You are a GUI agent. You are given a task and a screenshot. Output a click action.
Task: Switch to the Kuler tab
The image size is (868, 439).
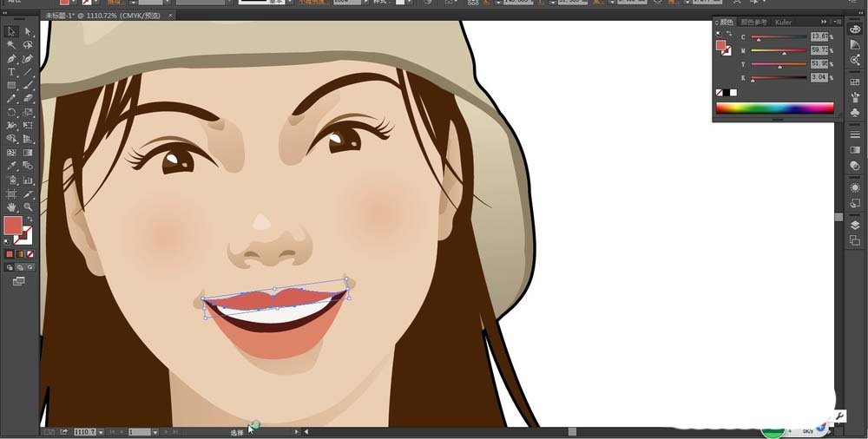pos(783,22)
